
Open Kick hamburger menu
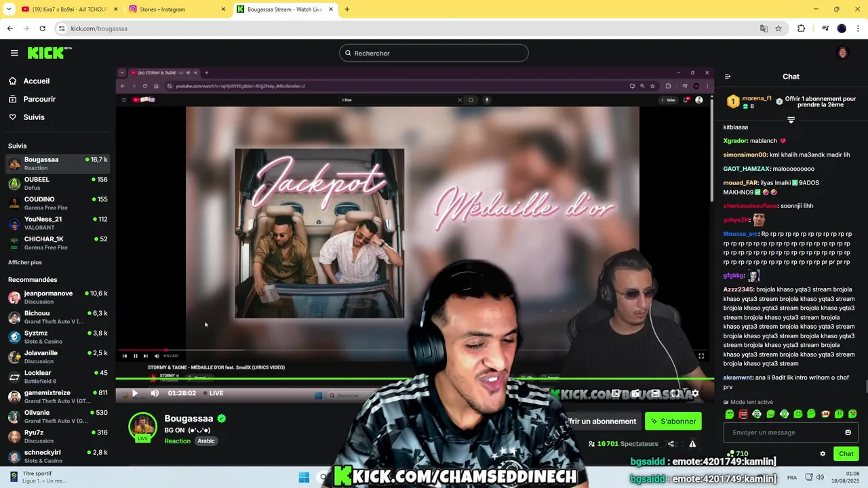coord(14,53)
